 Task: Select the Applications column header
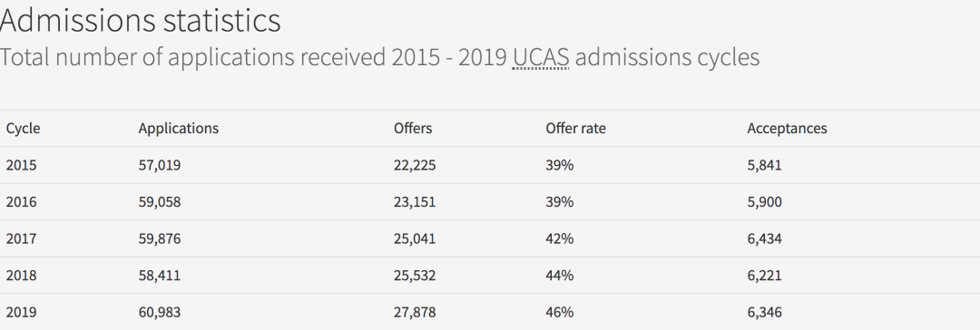(x=179, y=128)
